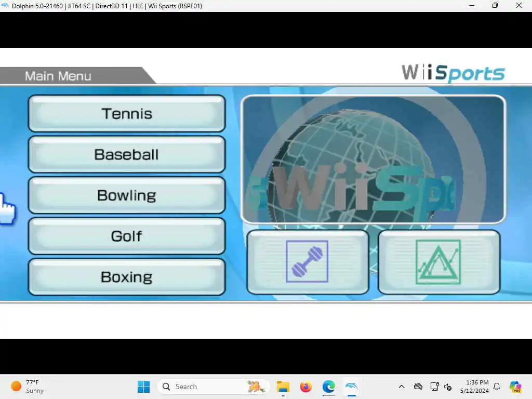Image resolution: width=532 pixels, height=399 pixels.
Task: Open the Copilot preview icon
Action: coord(515,387)
